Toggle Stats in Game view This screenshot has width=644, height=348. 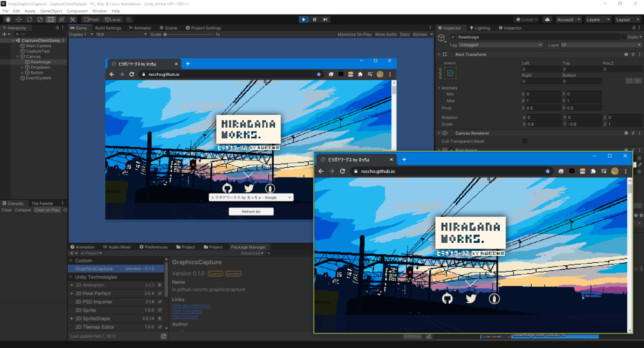(x=405, y=34)
